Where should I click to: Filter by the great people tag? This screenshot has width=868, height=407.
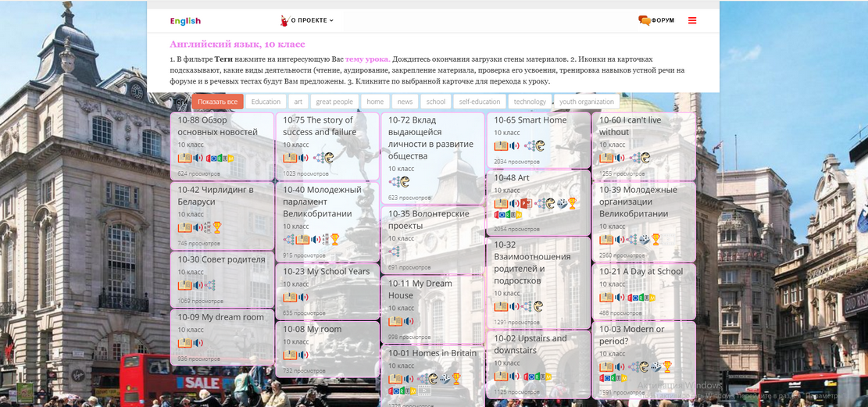tap(334, 102)
